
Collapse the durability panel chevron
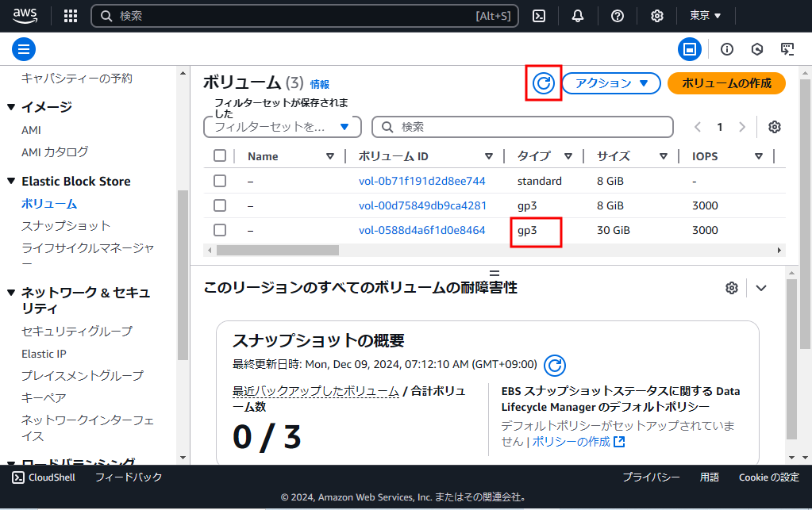point(760,288)
